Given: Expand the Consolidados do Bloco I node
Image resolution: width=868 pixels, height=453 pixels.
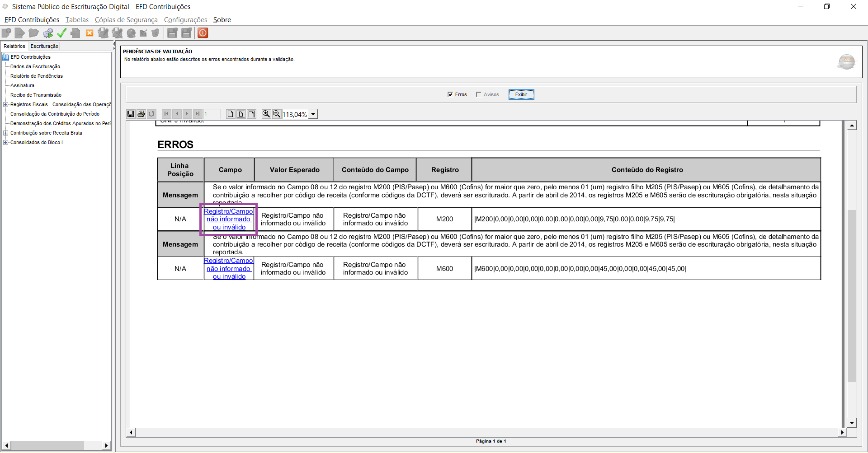Looking at the screenshot, I should 5,142.
